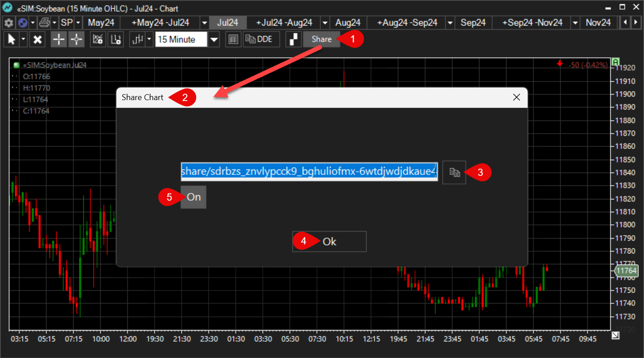This screenshot has height=358, width=644.
Task: Select the May24 contract tab
Action: [101, 22]
